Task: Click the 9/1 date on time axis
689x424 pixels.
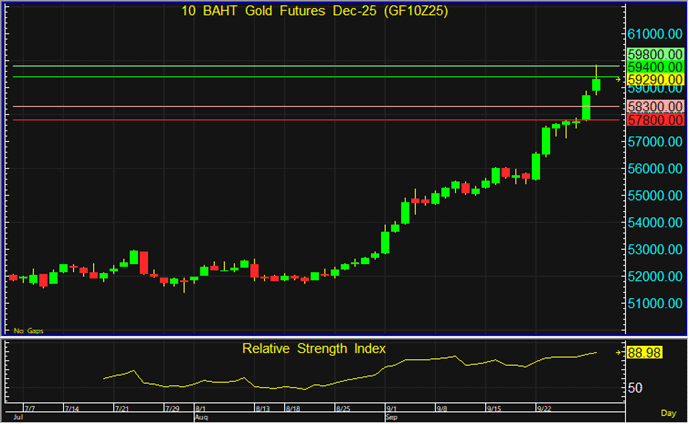Action: click(x=391, y=409)
